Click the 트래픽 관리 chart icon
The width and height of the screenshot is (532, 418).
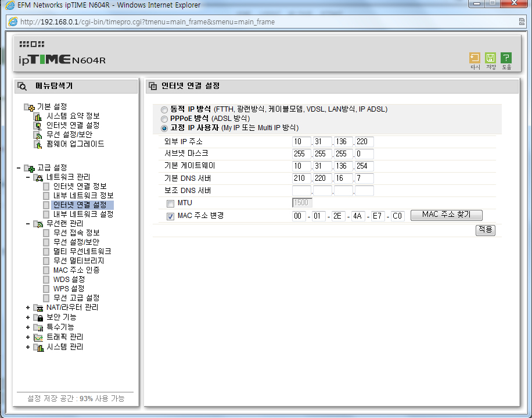38,338
